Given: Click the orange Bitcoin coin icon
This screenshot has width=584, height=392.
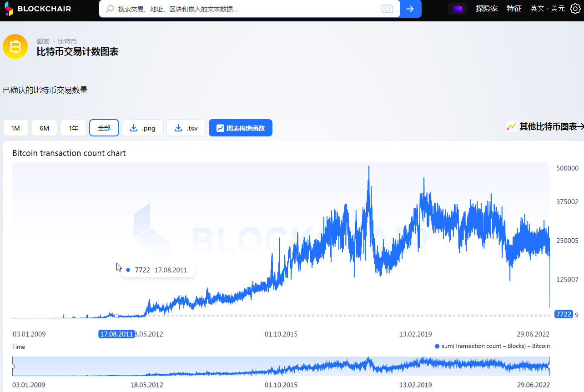Looking at the screenshot, I should point(15,46).
